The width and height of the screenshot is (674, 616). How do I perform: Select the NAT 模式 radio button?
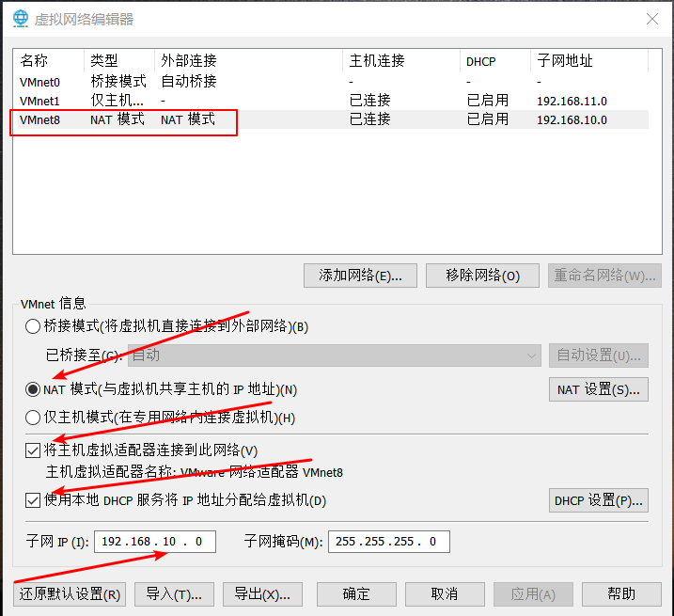[x=33, y=389]
